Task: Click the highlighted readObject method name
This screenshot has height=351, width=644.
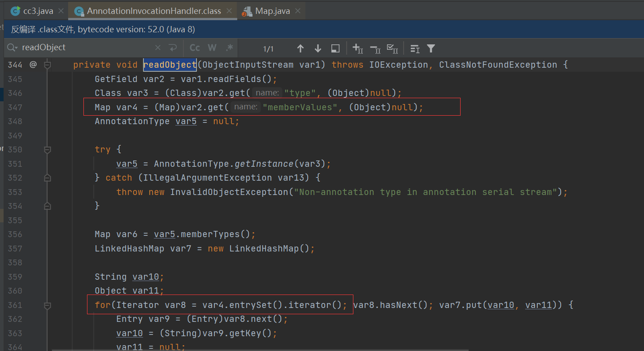Action: click(170, 65)
